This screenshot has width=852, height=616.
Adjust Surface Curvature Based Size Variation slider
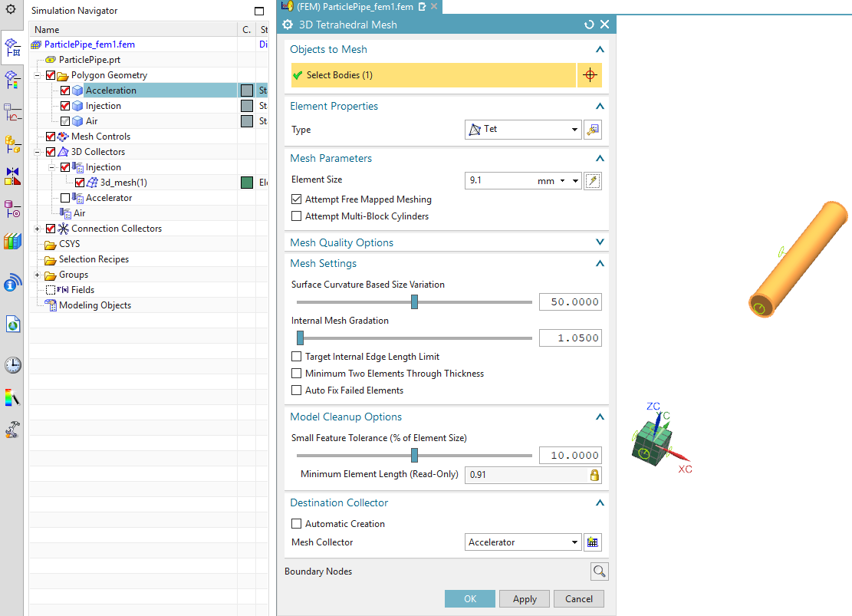pyautogui.click(x=414, y=302)
